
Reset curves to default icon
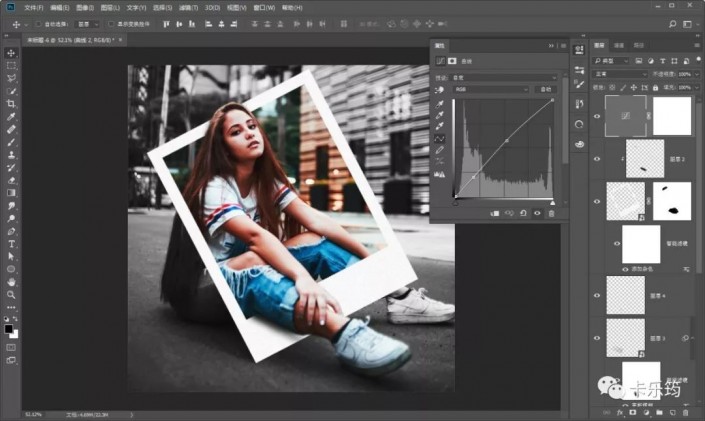523,213
